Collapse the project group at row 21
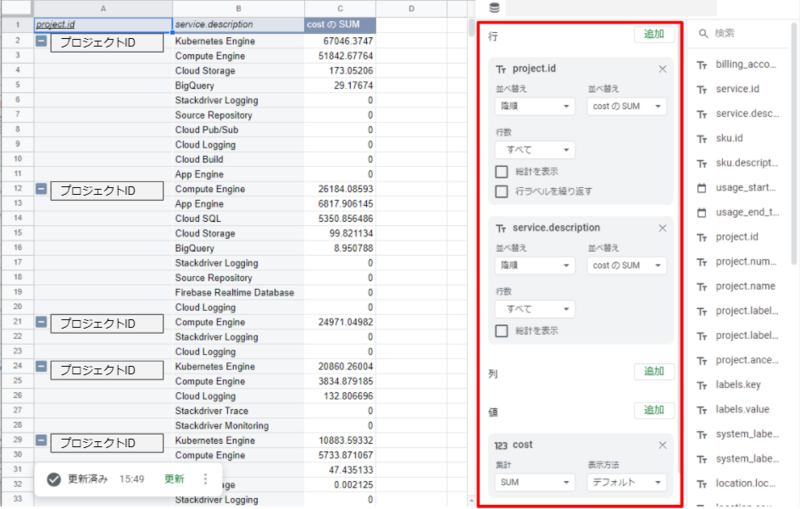 [41, 322]
